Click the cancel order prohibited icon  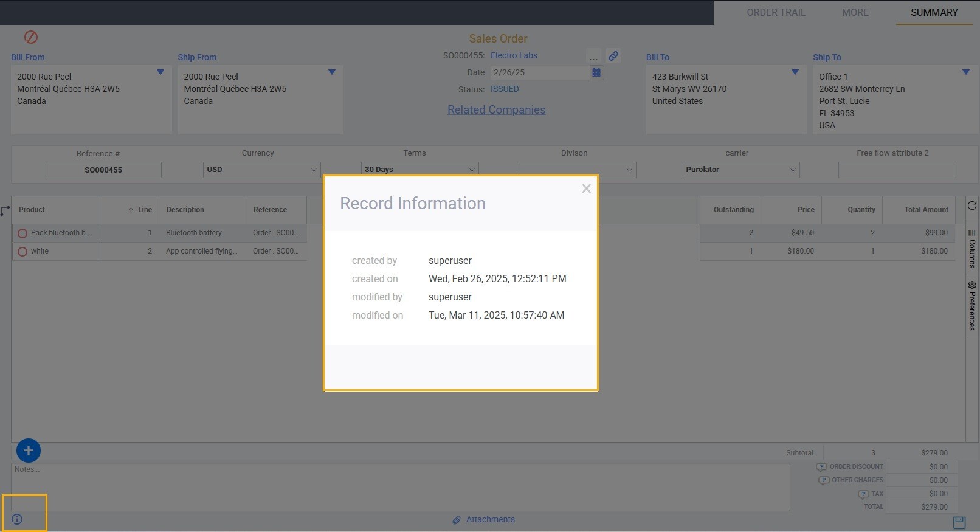pos(31,37)
